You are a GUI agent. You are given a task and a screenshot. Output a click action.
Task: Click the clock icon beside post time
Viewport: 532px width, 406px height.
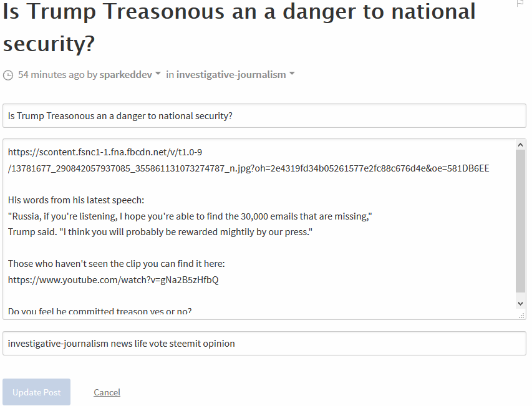point(8,75)
